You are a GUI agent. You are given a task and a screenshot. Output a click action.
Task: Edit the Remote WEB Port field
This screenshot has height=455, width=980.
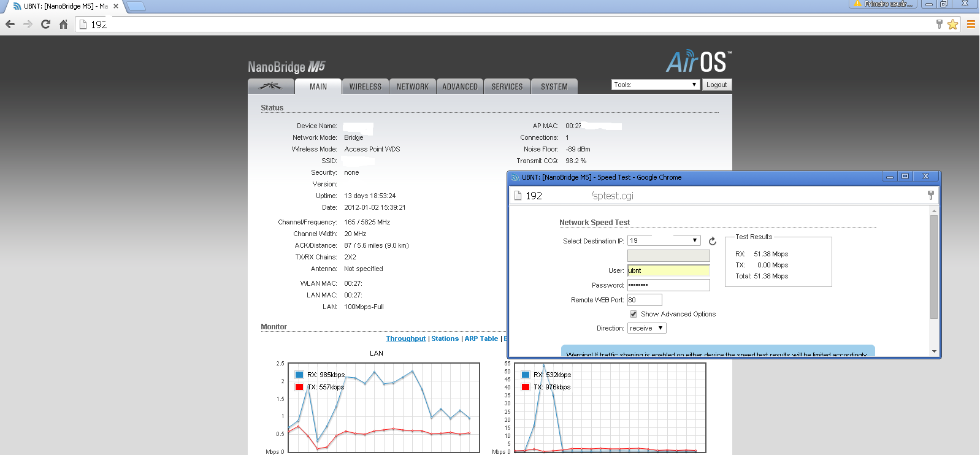tap(645, 300)
